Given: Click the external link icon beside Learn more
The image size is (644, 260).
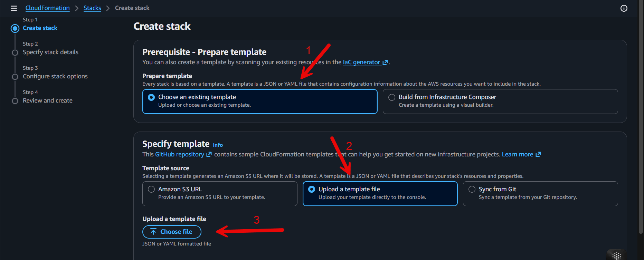Looking at the screenshot, I should (x=538, y=155).
